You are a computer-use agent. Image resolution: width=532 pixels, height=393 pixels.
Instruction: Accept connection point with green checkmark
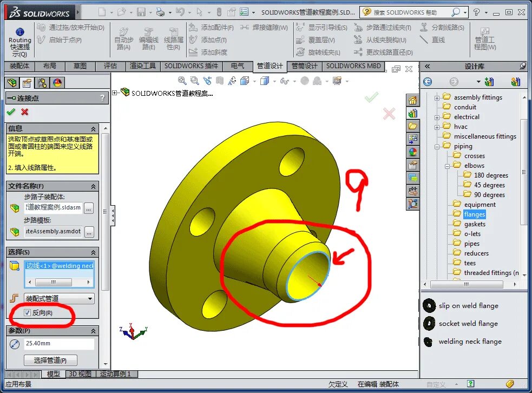[11, 112]
